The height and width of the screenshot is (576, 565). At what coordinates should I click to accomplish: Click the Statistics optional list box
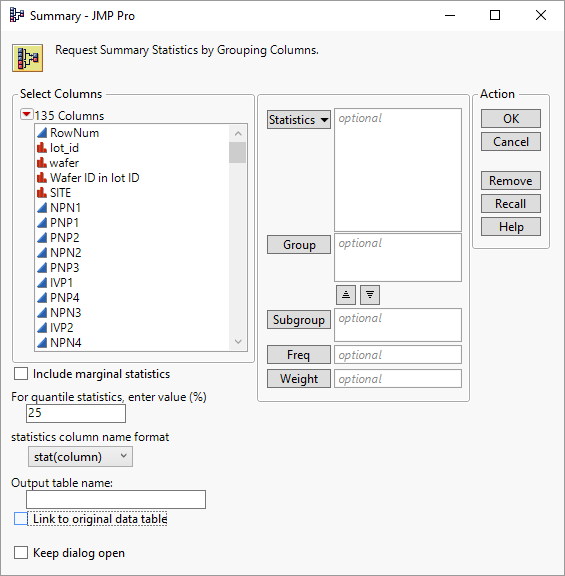coord(398,170)
